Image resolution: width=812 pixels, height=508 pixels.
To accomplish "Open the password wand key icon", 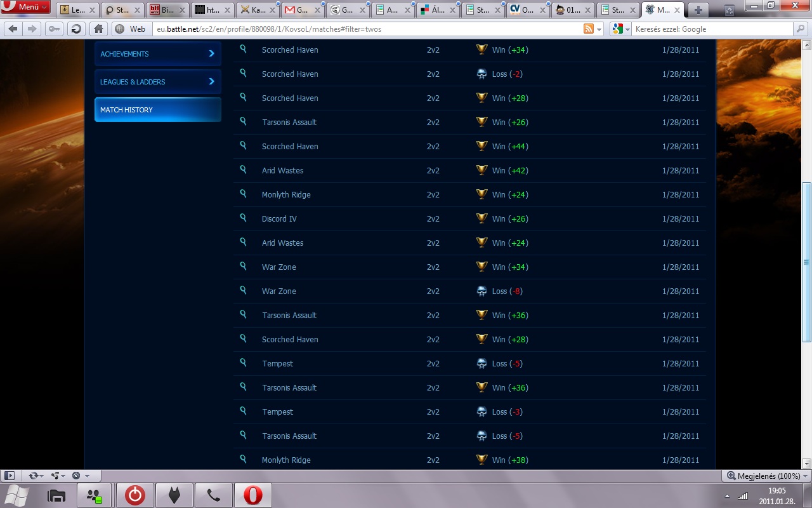I will coord(55,29).
